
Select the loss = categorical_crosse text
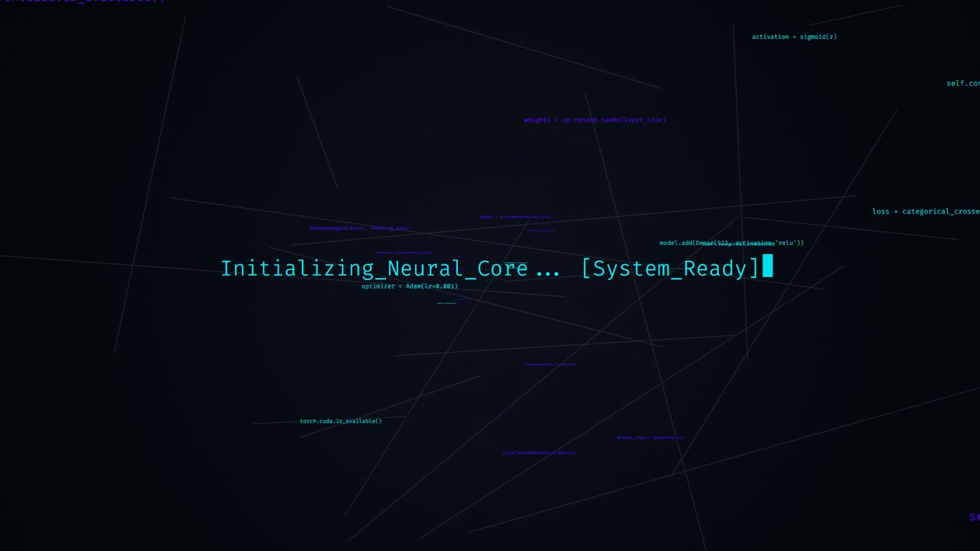tap(926, 211)
